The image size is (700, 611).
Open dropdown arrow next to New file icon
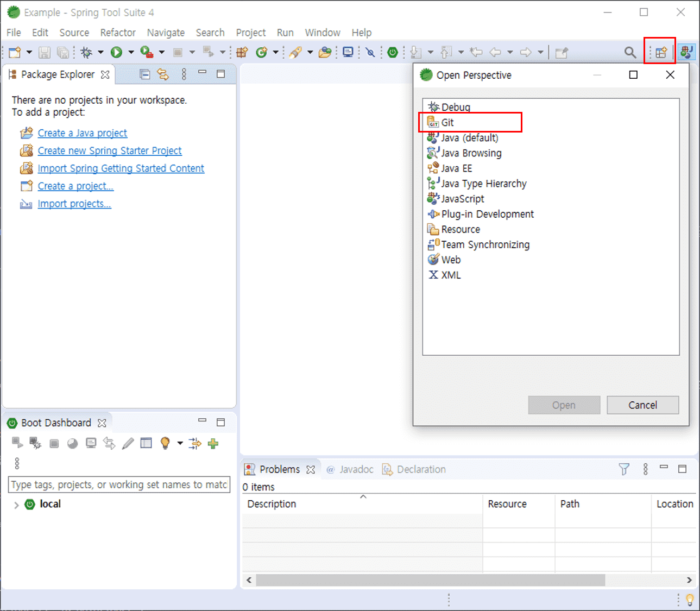(29, 52)
